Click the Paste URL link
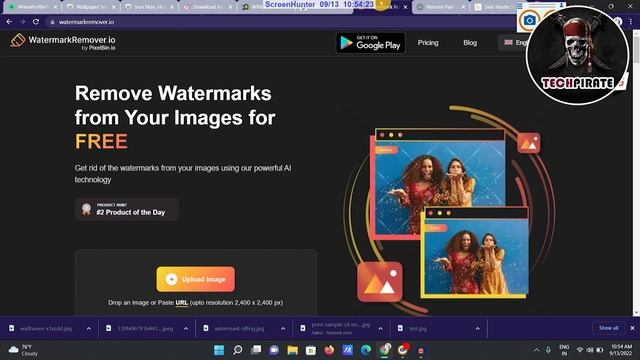Screen dimensions: 640x360 click(x=182, y=302)
